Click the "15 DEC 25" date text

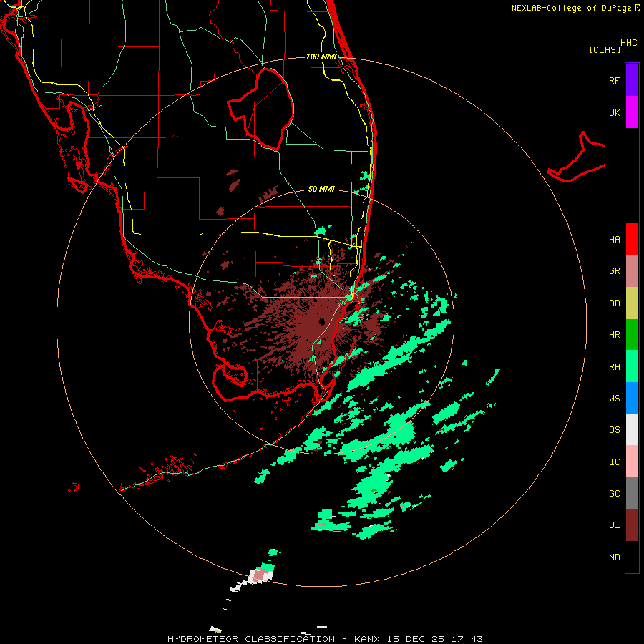[419, 639]
